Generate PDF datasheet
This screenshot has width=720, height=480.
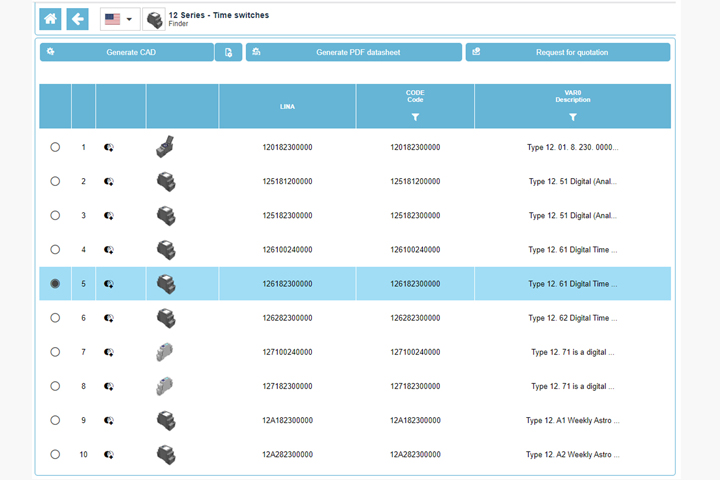pos(354,52)
